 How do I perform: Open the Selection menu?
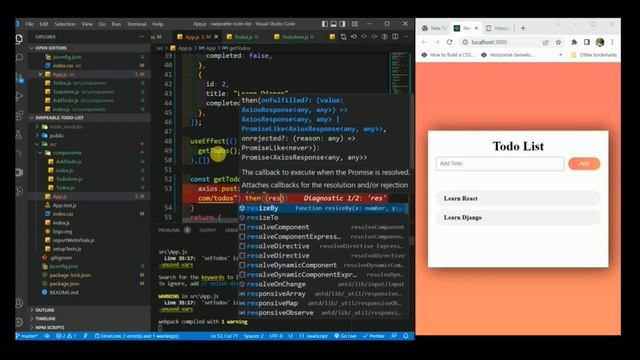(x=65, y=24)
